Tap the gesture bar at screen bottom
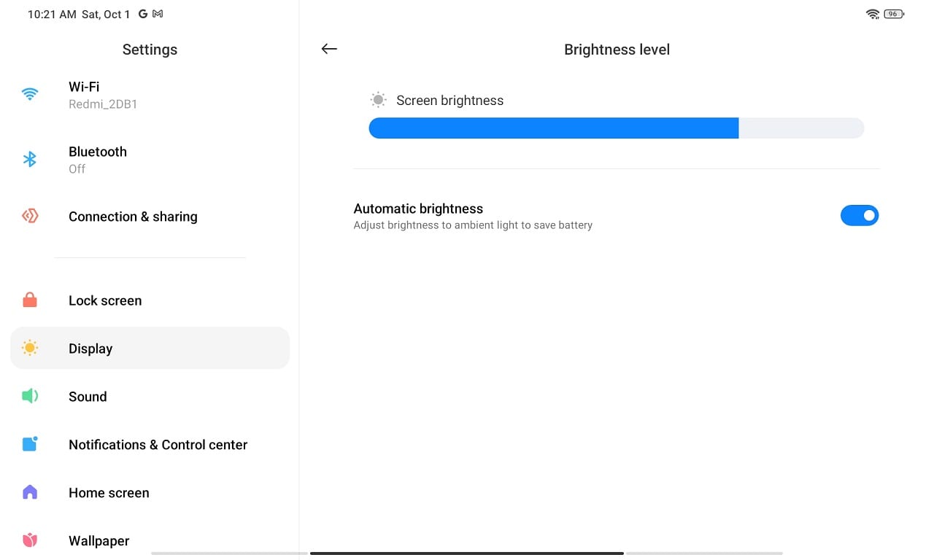The height and width of the screenshot is (560, 934). (x=467, y=553)
